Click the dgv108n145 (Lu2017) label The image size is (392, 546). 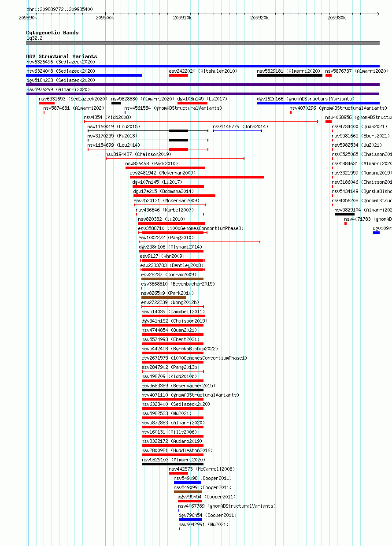(202, 99)
